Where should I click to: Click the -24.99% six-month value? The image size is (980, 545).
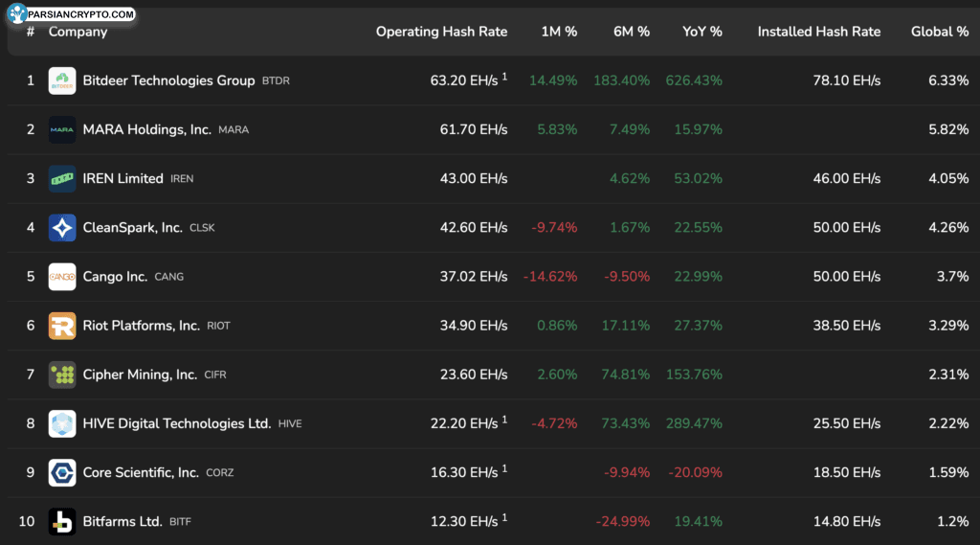[622, 521]
